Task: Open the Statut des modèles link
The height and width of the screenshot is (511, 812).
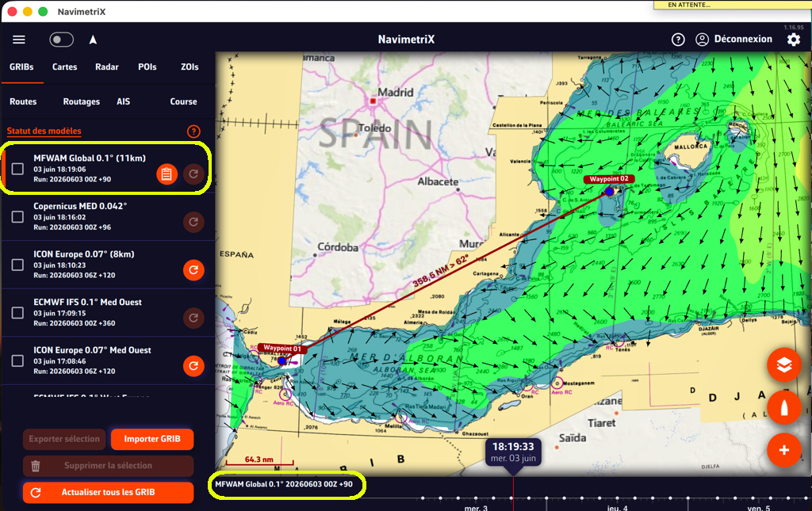Action: pyautogui.click(x=44, y=131)
